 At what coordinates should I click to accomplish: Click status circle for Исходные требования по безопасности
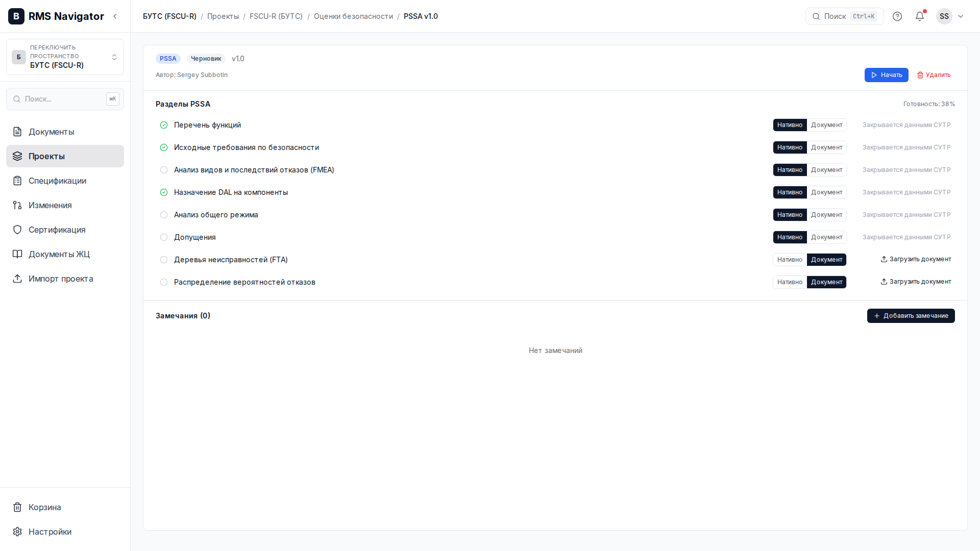point(164,147)
